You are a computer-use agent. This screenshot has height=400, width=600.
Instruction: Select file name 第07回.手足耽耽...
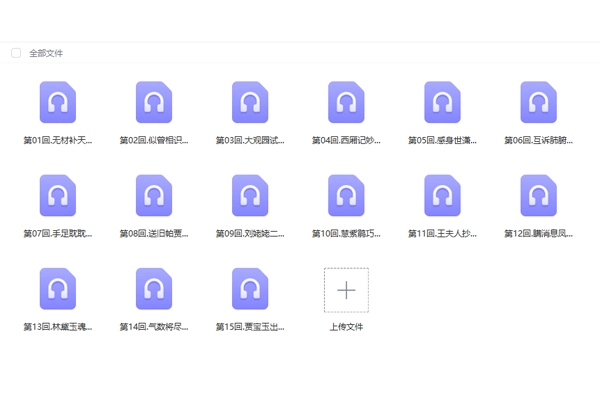pos(58,233)
